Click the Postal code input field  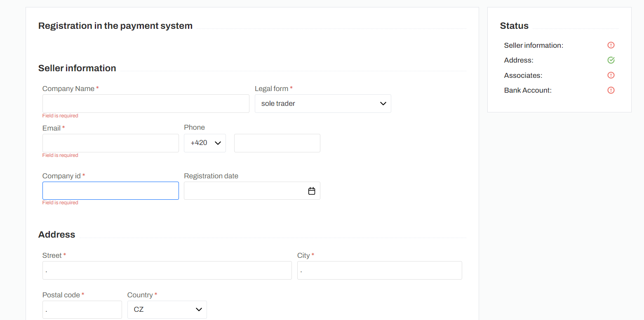[x=82, y=309]
